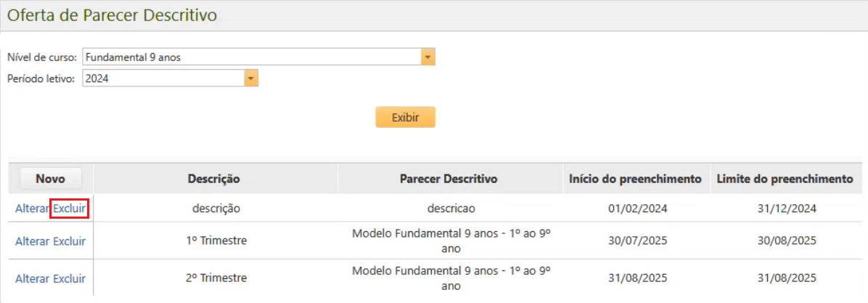Click the 'Fundamental 9 anos' combo box field
The height and width of the screenshot is (303, 868).
[x=252, y=57]
